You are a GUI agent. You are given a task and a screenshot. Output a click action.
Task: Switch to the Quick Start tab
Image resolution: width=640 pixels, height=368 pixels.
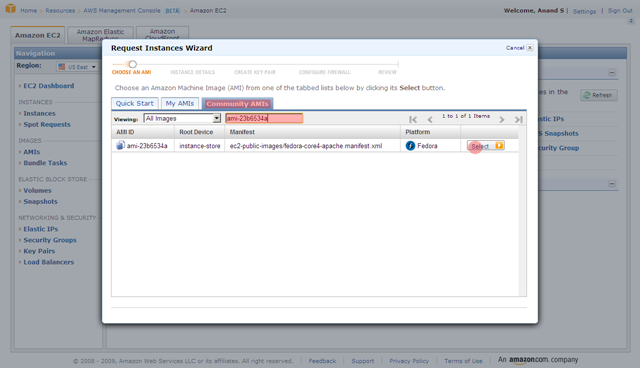pyautogui.click(x=135, y=103)
